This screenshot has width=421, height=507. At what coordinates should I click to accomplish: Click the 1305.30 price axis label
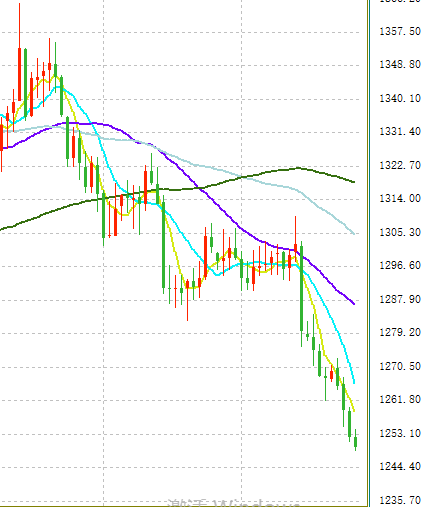(400, 232)
